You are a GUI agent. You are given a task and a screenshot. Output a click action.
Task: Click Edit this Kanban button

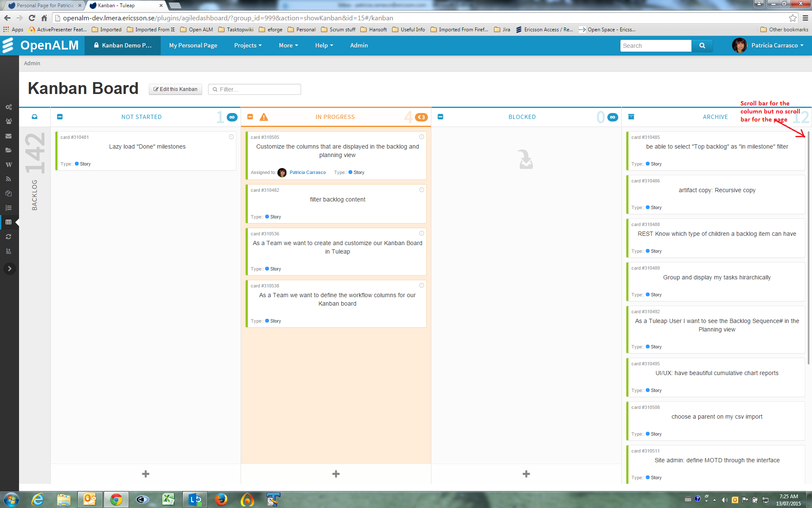coord(176,89)
